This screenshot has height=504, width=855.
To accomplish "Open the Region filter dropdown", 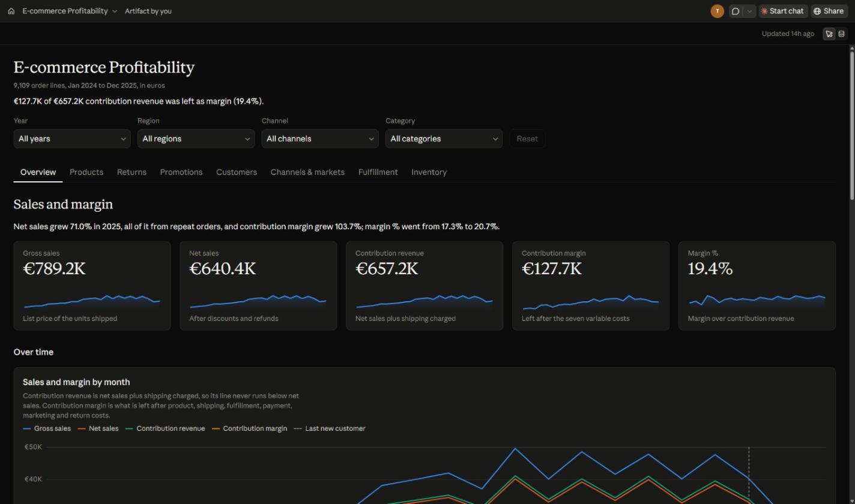I will tap(196, 139).
